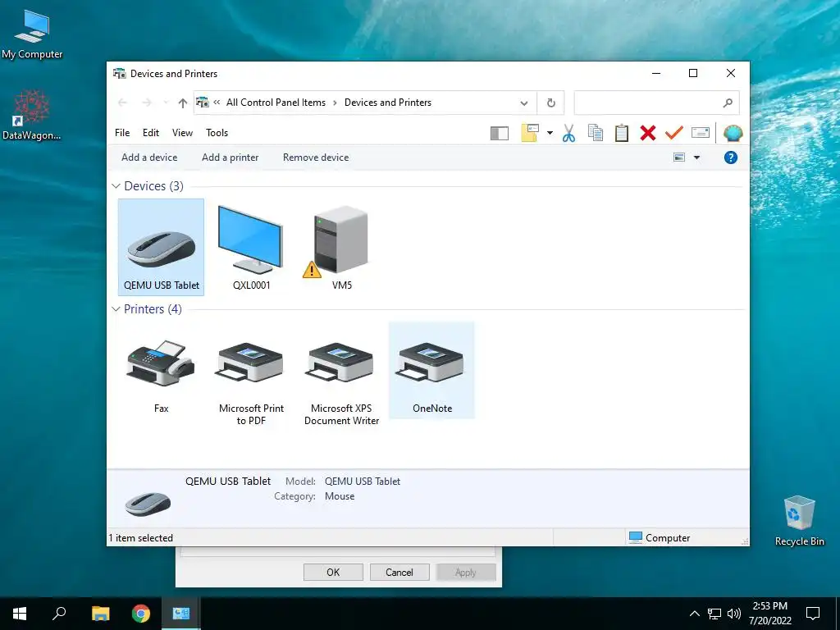Open the recent locations dropdown arrow
Viewport: 840px width, 630px height.
tap(166, 103)
